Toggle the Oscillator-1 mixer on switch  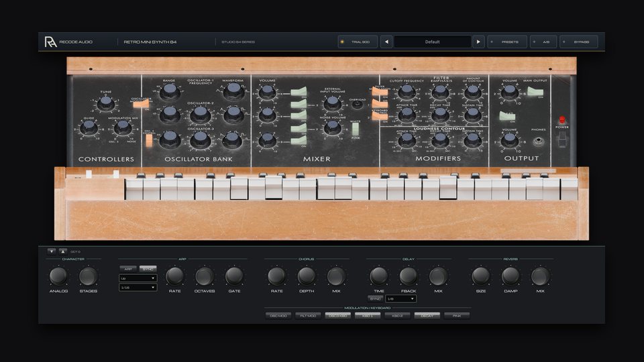coord(299,92)
